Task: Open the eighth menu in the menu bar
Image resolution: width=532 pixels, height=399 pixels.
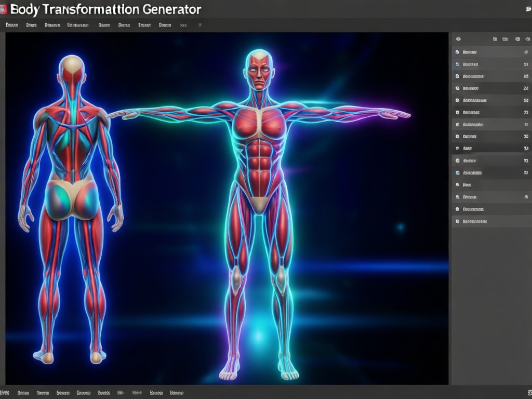Action: (x=165, y=25)
